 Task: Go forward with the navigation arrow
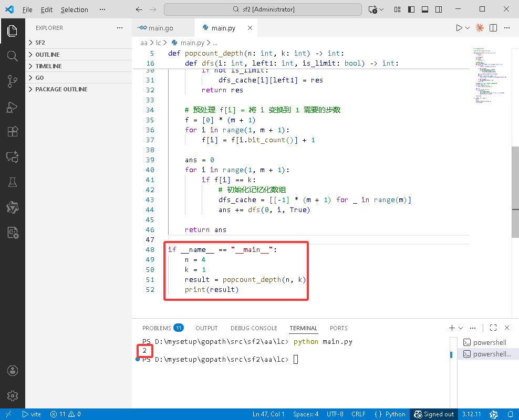(x=152, y=9)
